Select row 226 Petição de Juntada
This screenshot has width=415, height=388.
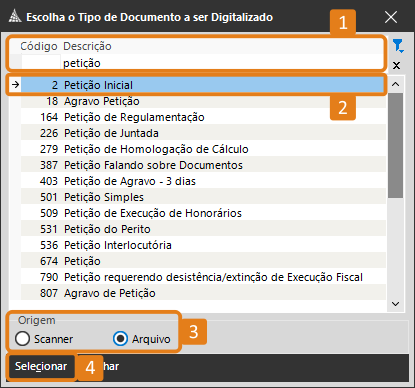pyautogui.click(x=203, y=133)
